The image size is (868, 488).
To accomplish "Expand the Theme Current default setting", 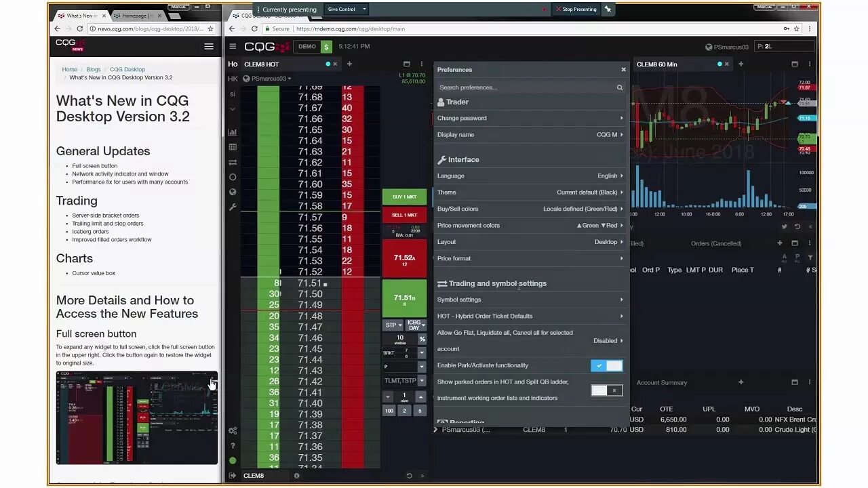I will 530,192.
